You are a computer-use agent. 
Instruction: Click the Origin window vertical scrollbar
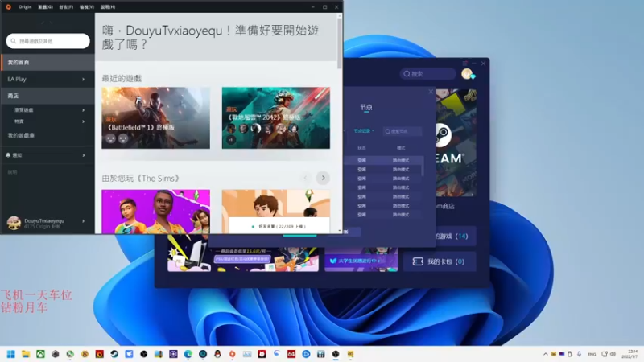point(339,43)
